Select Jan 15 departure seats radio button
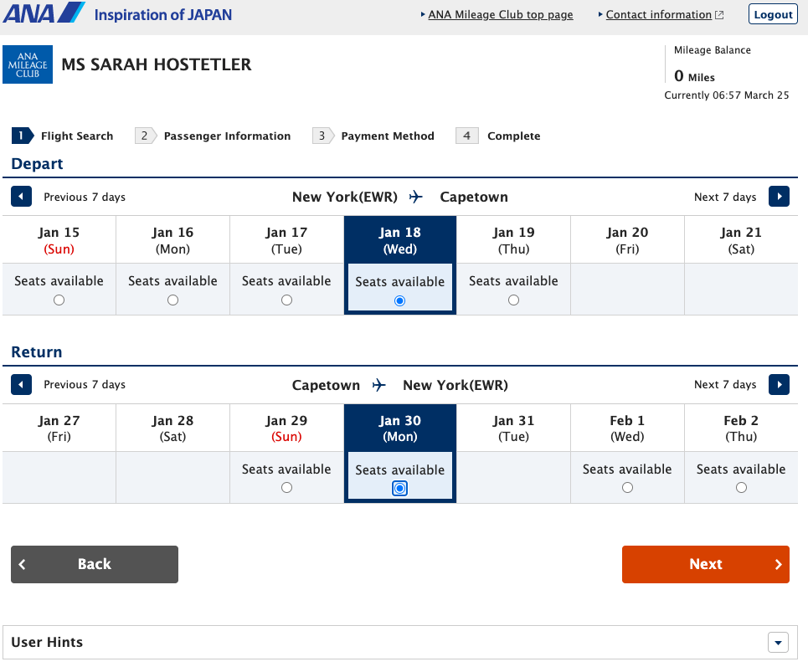 (59, 300)
